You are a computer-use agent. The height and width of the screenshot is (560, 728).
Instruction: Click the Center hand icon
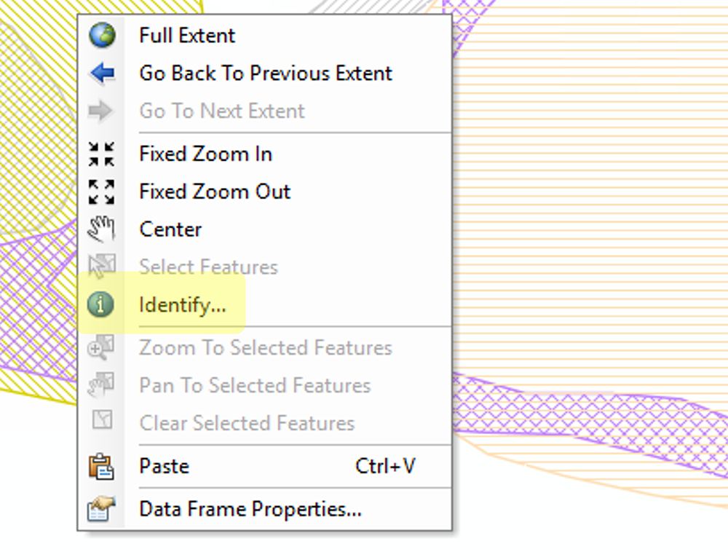(x=102, y=229)
